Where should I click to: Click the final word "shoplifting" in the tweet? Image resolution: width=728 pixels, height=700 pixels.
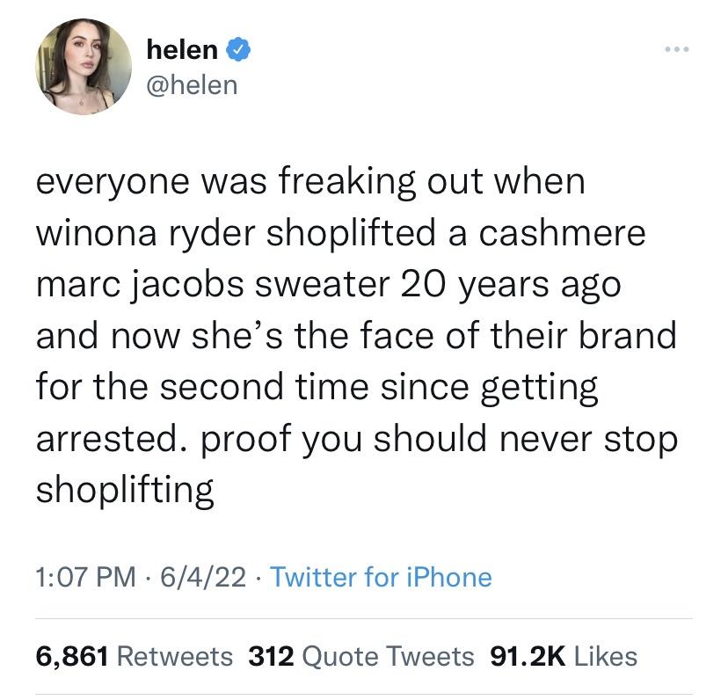pos(125,491)
